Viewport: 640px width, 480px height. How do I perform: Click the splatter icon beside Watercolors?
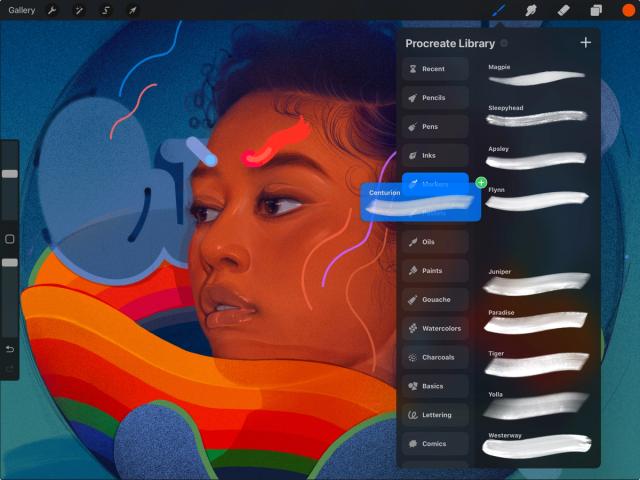(413, 329)
